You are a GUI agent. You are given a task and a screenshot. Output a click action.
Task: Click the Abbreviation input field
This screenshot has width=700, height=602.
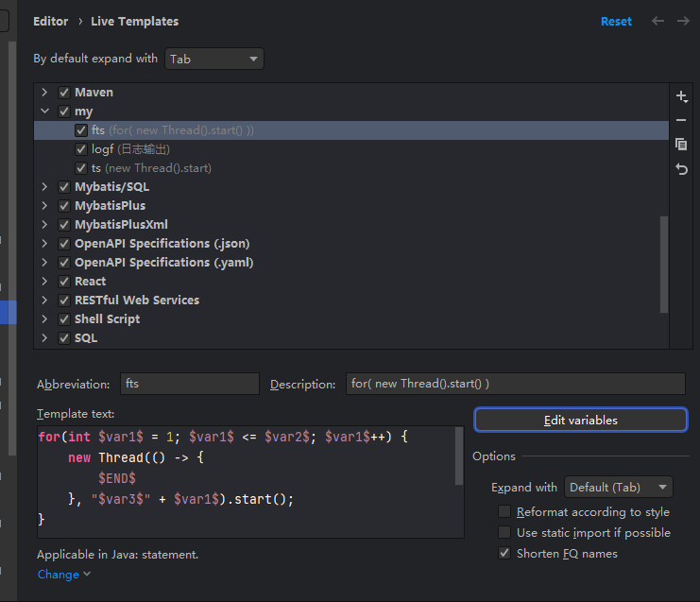tap(189, 384)
